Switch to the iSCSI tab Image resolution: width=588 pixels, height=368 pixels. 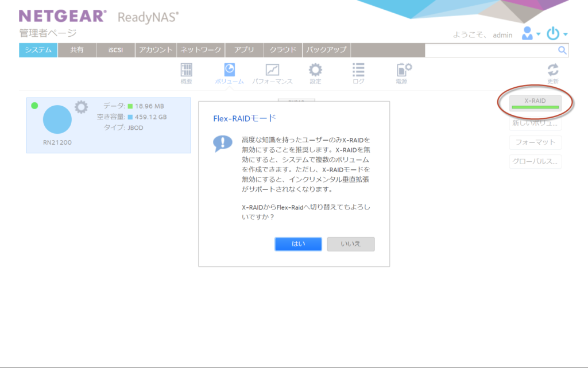click(115, 50)
